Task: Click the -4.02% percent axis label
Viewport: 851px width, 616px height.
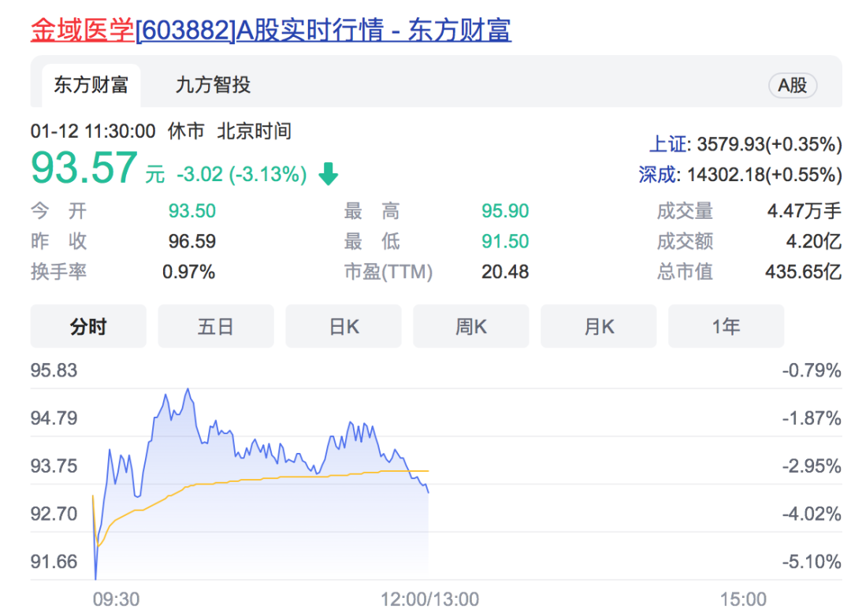Action: [812, 514]
